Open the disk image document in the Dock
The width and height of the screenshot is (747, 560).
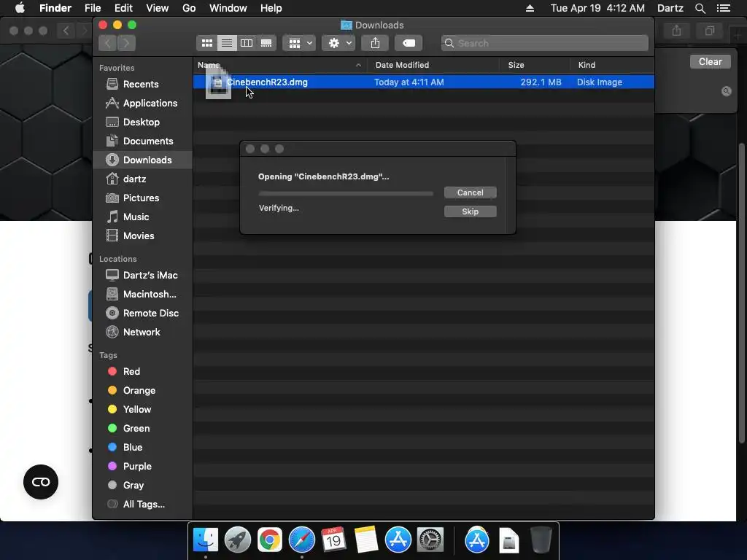coord(508,540)
